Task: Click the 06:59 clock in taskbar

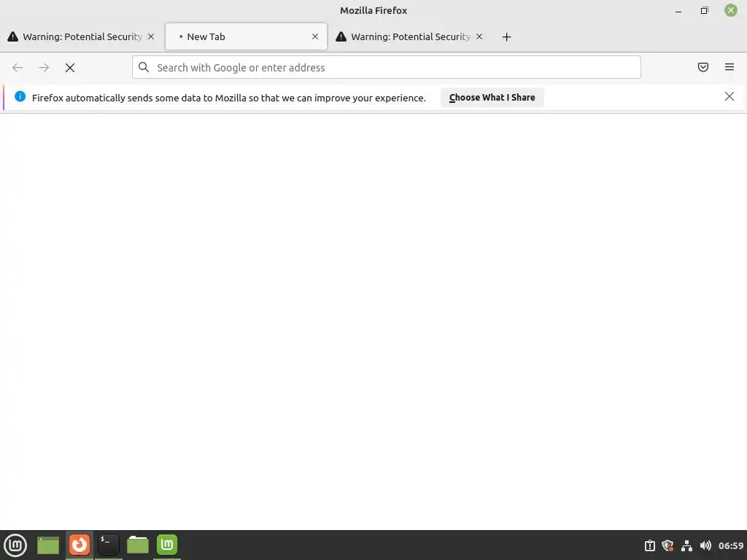Action: coord(731,545)
